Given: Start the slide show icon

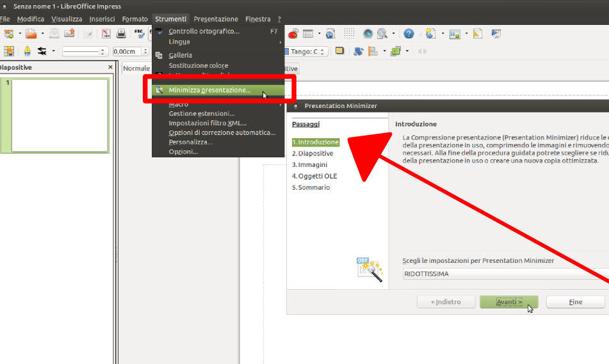Looking at the screenshot, I should click(x=496, y=34).
